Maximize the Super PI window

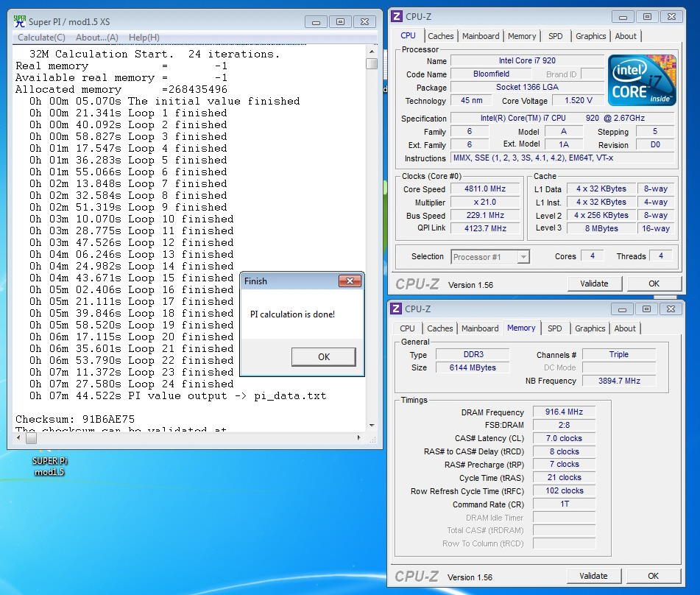(x=340, y=21)
